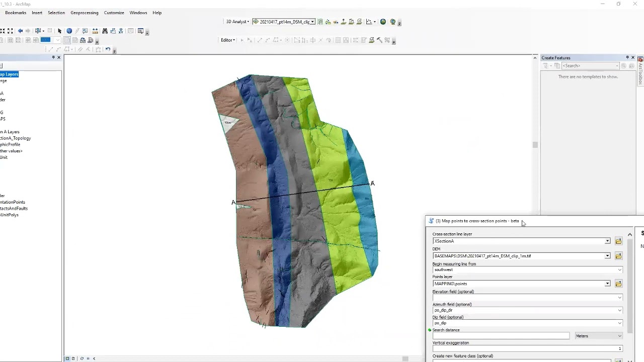
Task: Switch to Data View button
Action: pyautogui.click(x=67, y=358)
